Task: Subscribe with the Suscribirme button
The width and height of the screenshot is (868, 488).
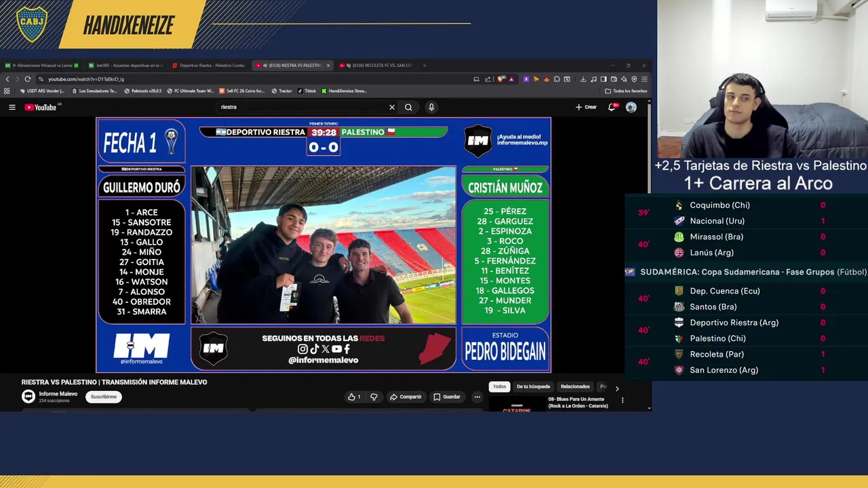Action: [x=104, y=397]
